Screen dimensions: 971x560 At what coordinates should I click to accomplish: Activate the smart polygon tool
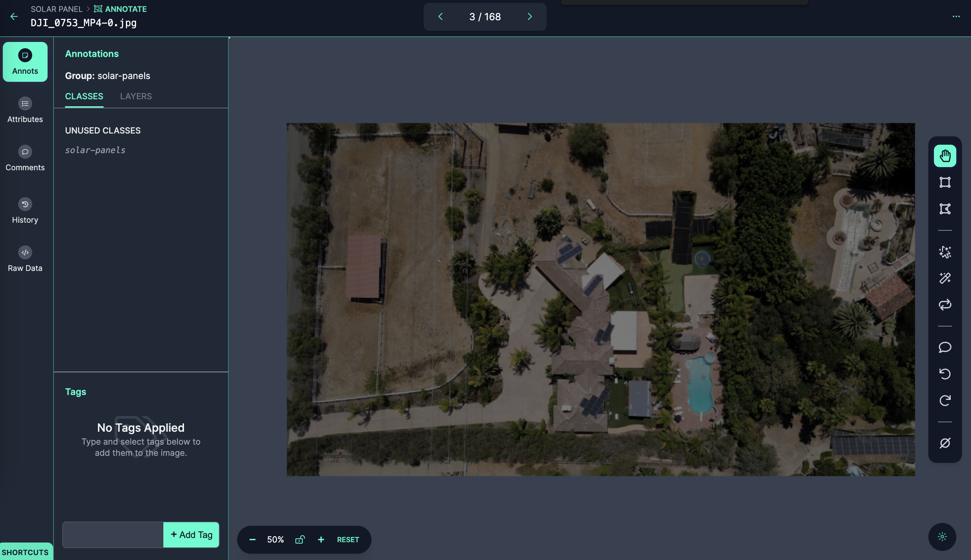pyautogui.click(x=945, y=252)
